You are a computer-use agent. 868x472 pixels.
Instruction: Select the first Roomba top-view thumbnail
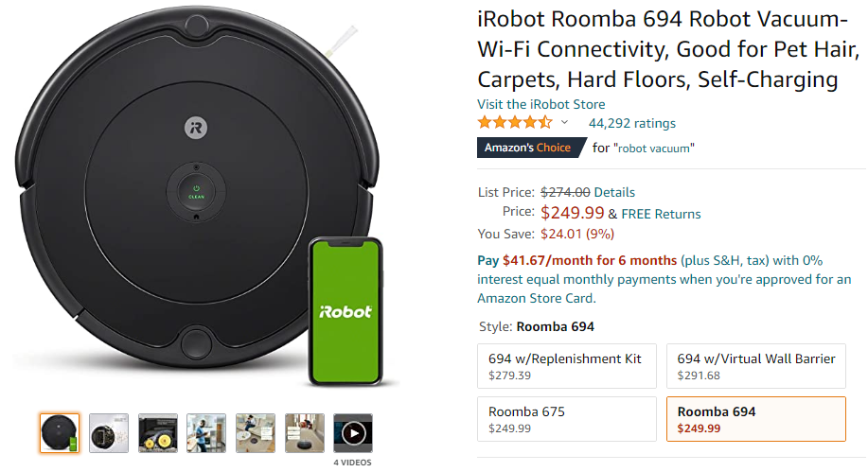[60, 433]
